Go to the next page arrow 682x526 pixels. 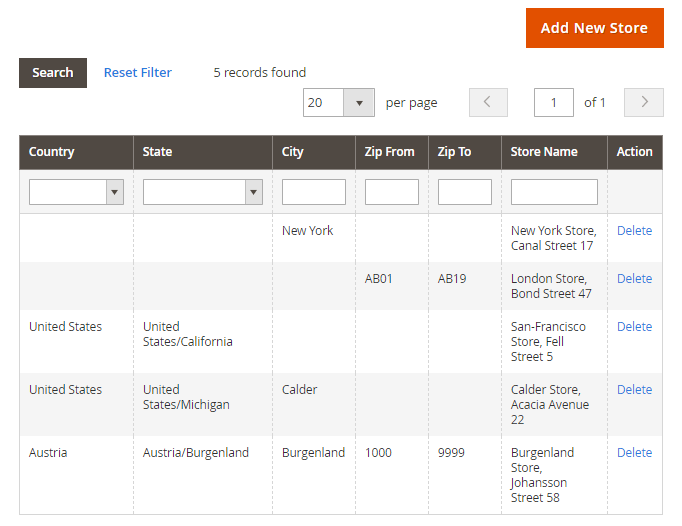pos(643,102)
